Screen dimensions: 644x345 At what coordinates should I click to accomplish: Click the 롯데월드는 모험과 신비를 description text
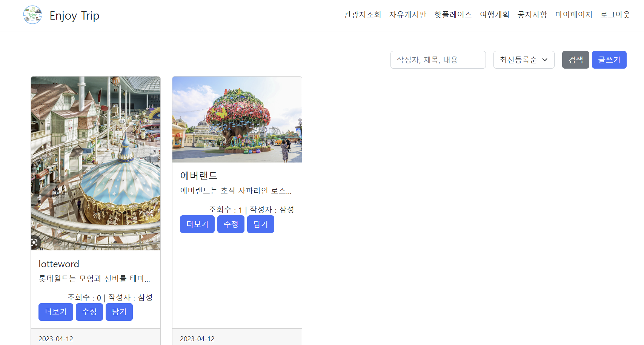pos(94,279)
